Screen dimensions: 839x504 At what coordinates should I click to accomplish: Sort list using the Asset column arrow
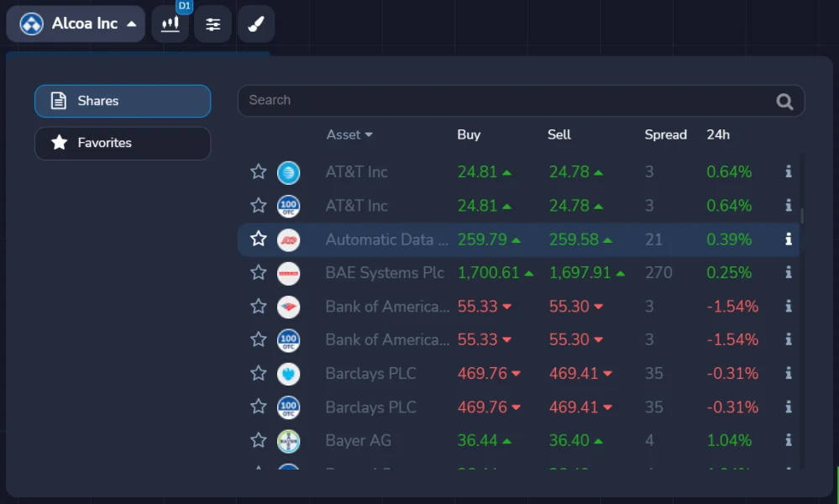click(x=369, y=135)
